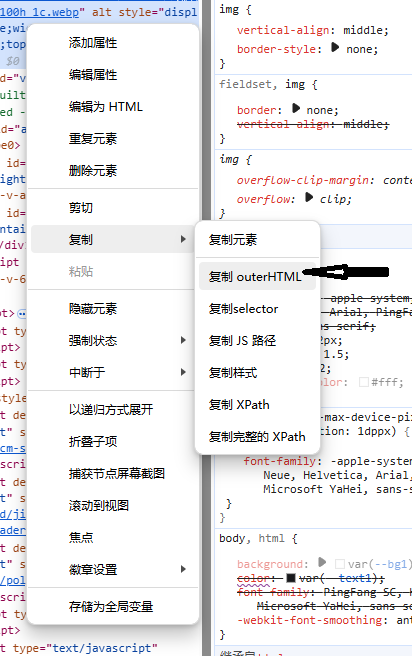This screenshot has width=412, height=656.
Task: Select 滚动到视图 menu item
Action: 113,505
